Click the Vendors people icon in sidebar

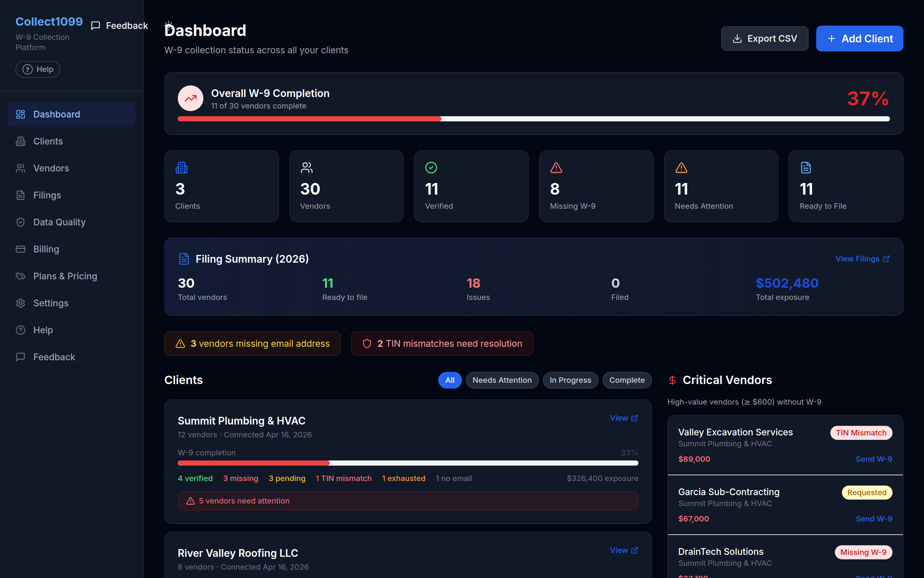pos(21,168)
